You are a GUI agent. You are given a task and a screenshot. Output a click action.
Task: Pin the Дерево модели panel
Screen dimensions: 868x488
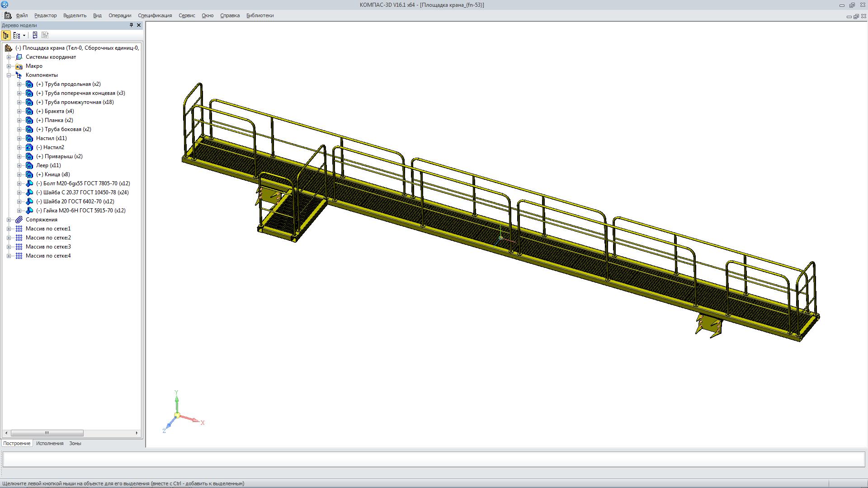131,25
